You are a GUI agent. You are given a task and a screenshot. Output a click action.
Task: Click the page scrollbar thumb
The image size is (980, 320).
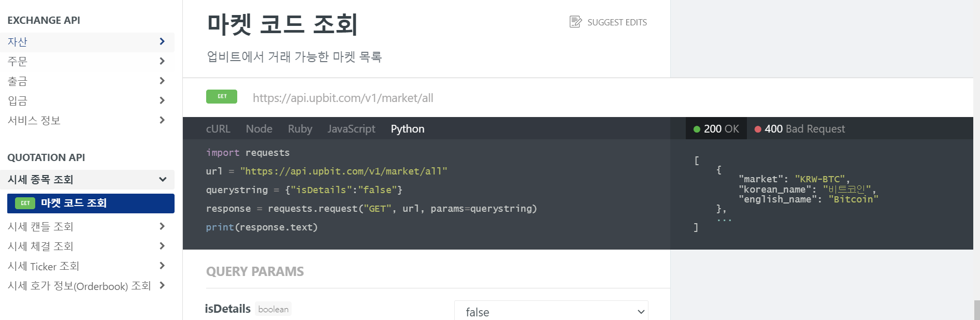pyautogui.click(x=976, y=310)
